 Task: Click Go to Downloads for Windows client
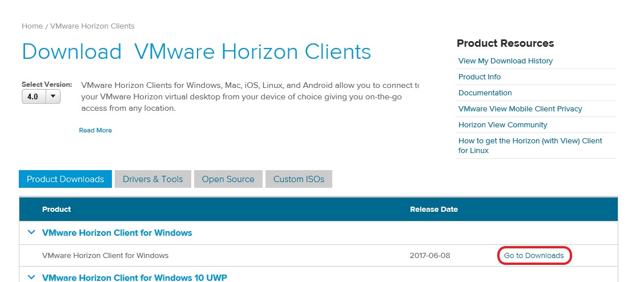tap(534, 255)
